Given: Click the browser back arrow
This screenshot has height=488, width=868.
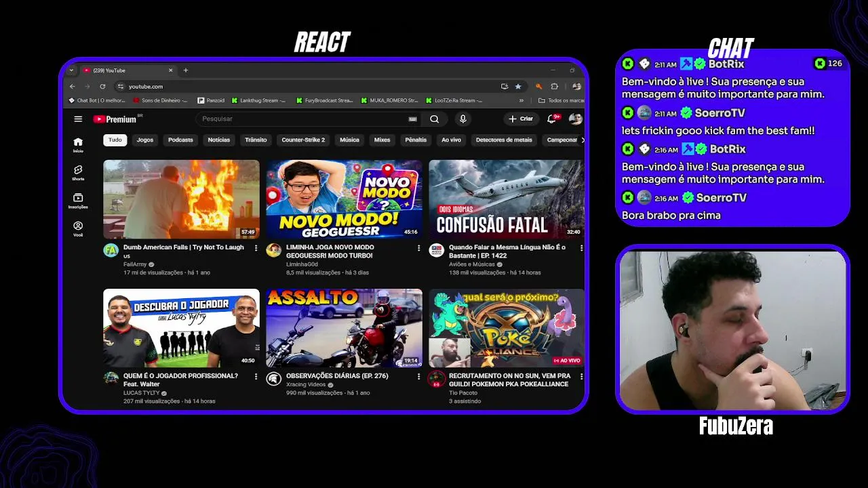Looking at the screenshot, I should [x=73, y=86].
